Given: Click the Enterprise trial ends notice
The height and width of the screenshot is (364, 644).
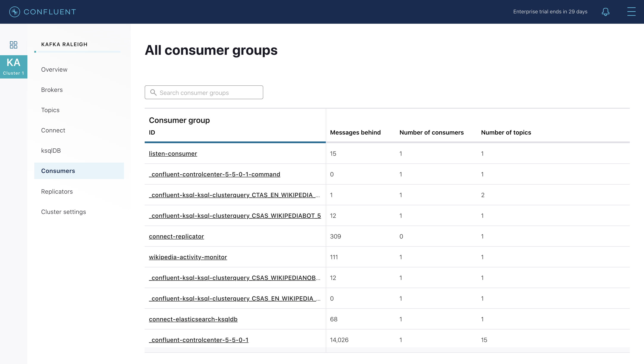Looking at the screenshot, I should point(550,11).
